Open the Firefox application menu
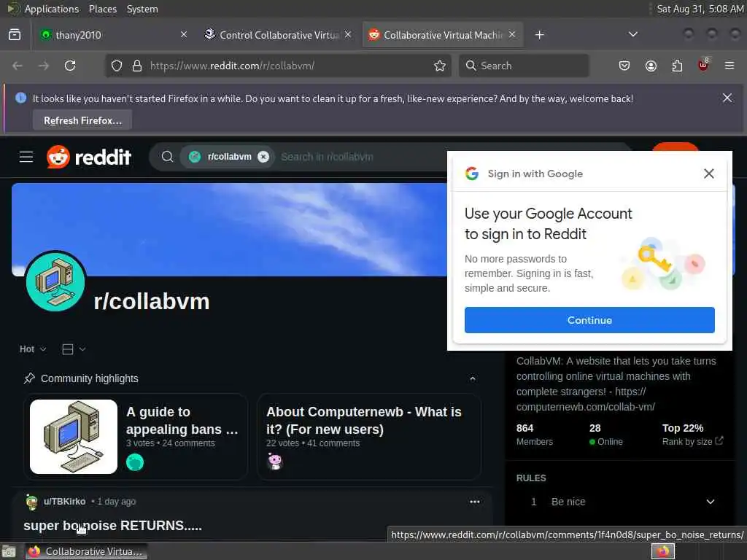 point(729,66)
